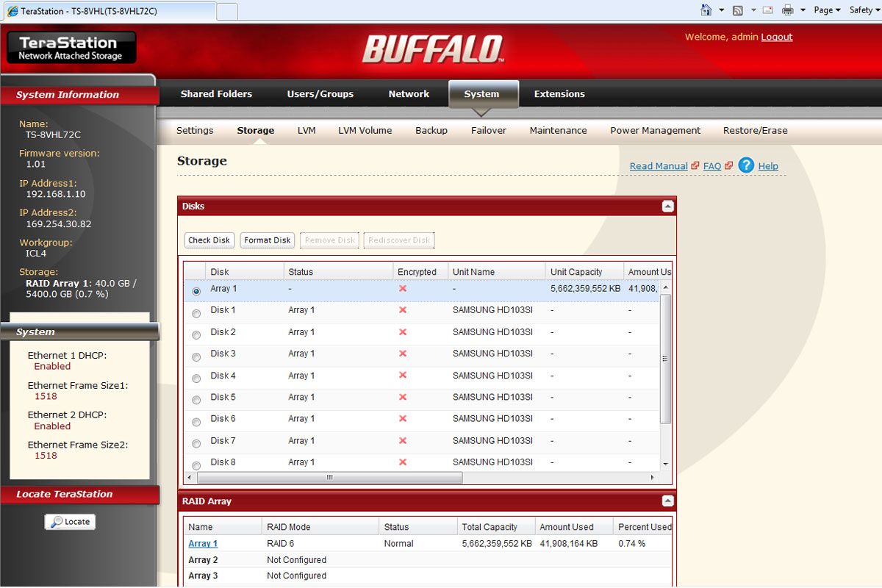
Task: Click the magnifier icon on Locate button
Action: click(56, 522)
